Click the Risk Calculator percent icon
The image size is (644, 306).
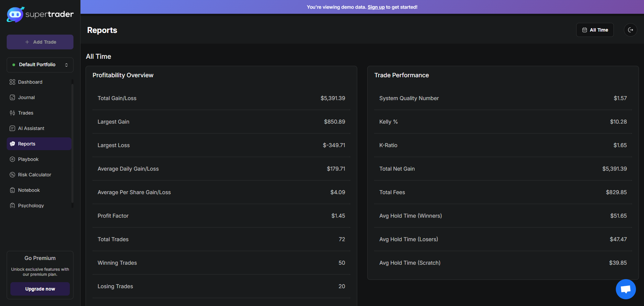[x=12, y=175]
